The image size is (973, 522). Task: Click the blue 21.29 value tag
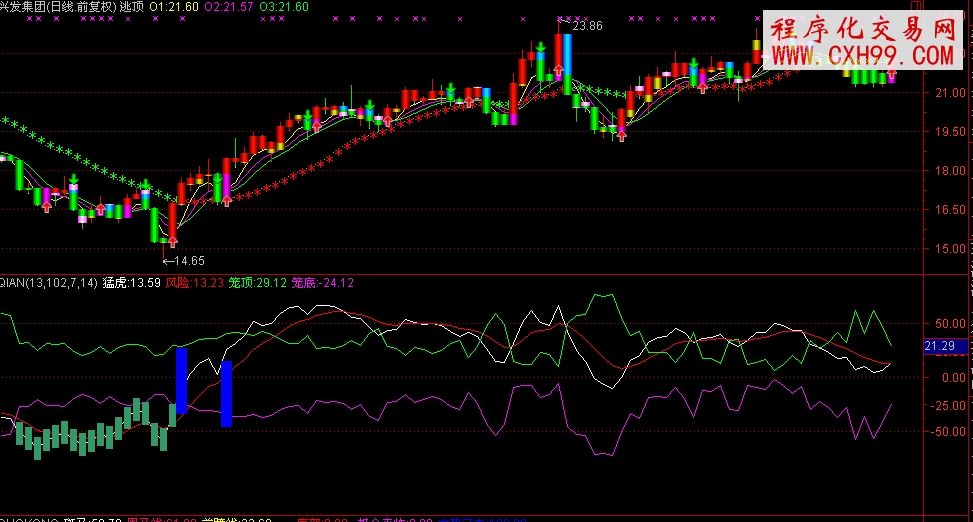coord(941,346)
